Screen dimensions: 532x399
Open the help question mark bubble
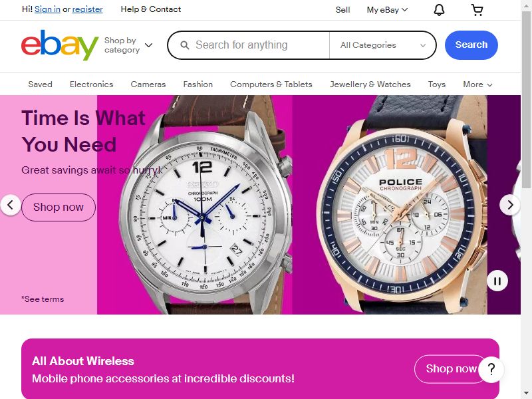pyautogui.click(x=491, y=369)
